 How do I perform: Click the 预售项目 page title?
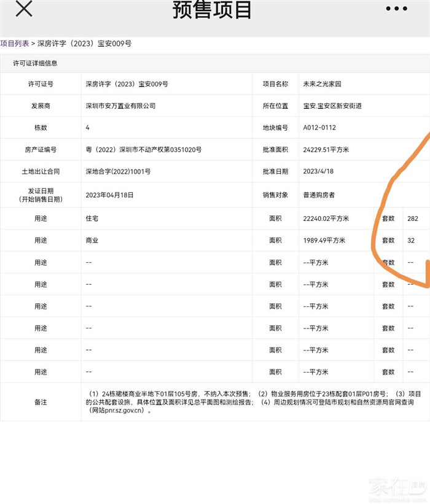pos(212,10)
